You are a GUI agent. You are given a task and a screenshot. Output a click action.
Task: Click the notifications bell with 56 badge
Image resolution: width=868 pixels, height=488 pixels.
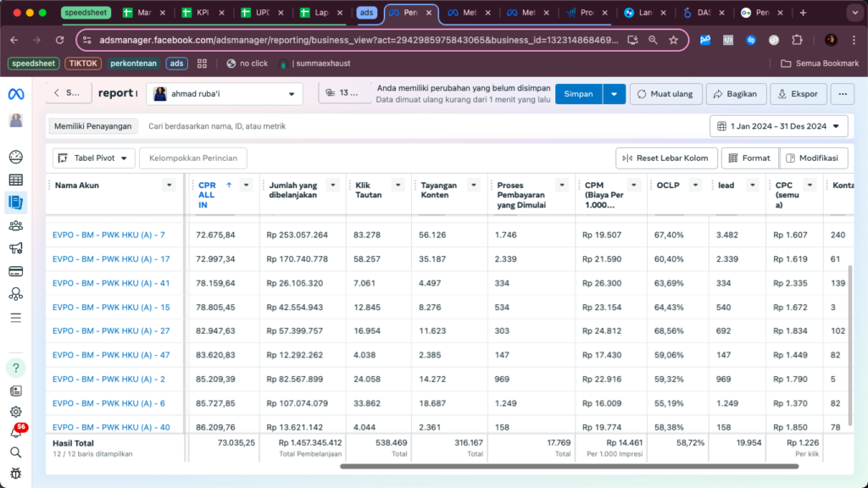pyautogui.click(x=16, y=431)
